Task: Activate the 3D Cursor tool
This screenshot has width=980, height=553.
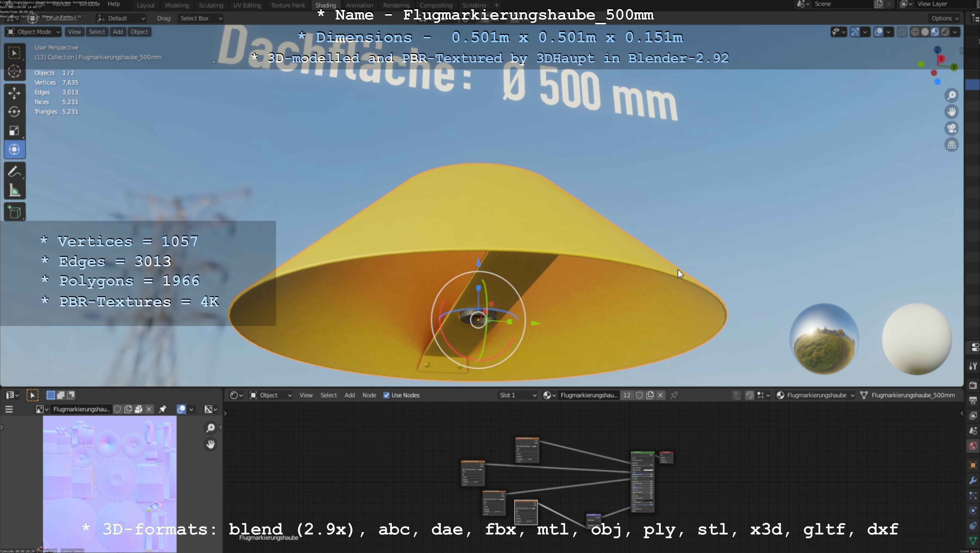Action: [14, 71]
